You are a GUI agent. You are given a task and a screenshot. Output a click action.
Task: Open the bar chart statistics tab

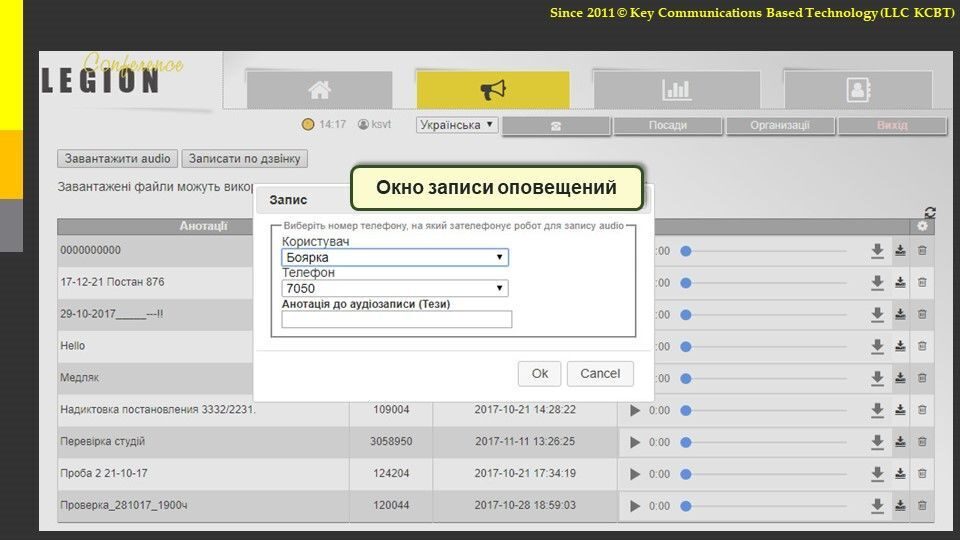676,90
